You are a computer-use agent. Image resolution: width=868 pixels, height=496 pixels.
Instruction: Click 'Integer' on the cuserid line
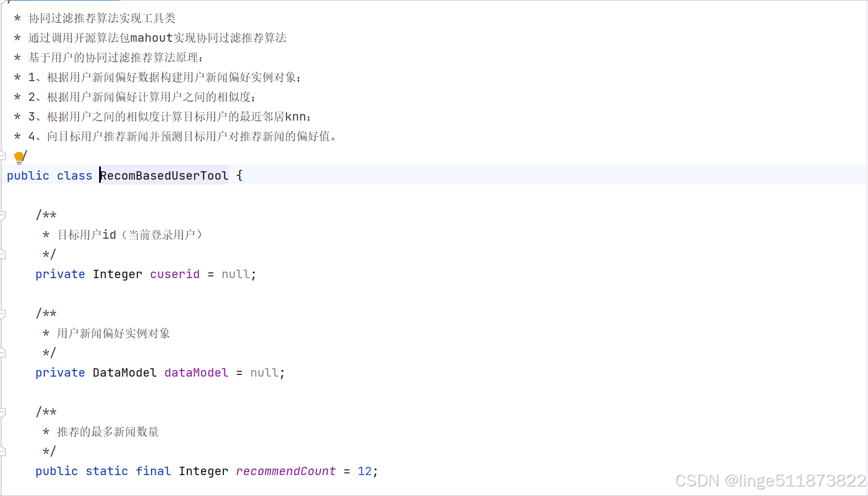pyautogui.click(x=118, y=274)
